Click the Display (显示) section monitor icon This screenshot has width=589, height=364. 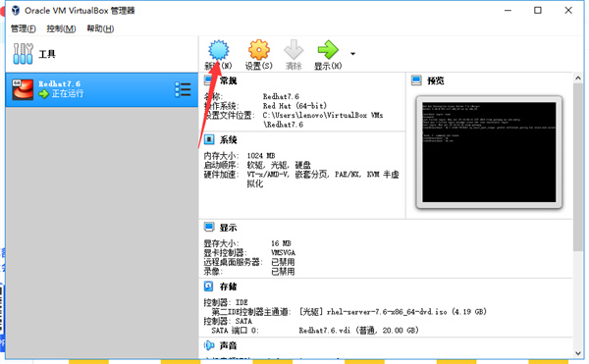point(209,227)
